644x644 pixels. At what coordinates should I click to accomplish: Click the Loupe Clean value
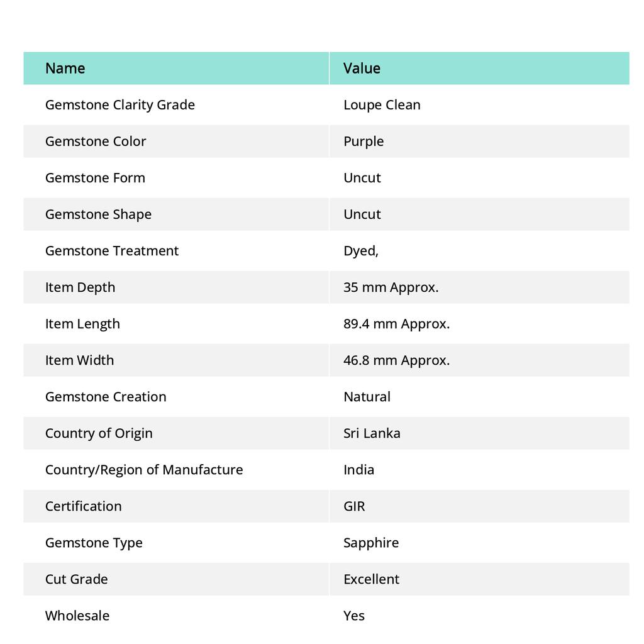pyautogui.click(x=382, y=105)
